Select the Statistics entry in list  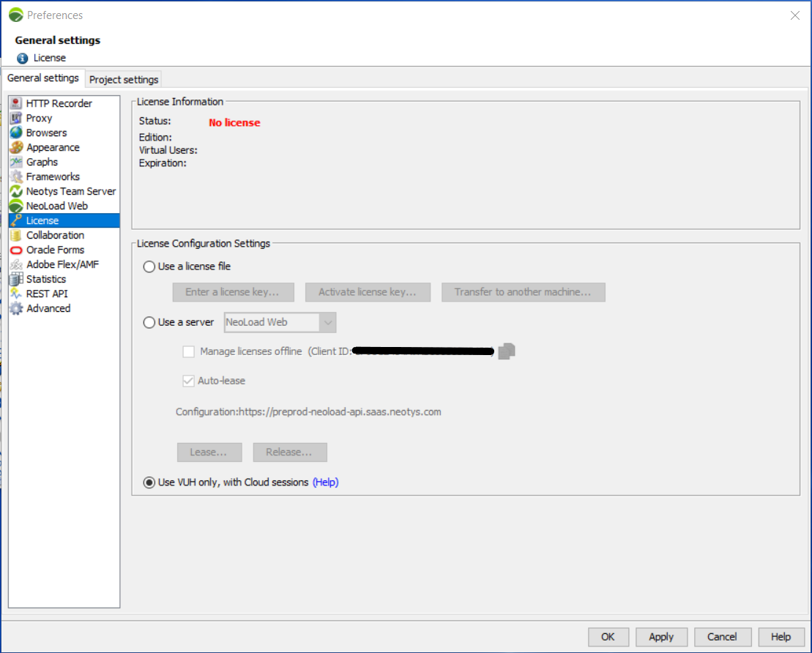pyautogui.click(x=64, y=279)
